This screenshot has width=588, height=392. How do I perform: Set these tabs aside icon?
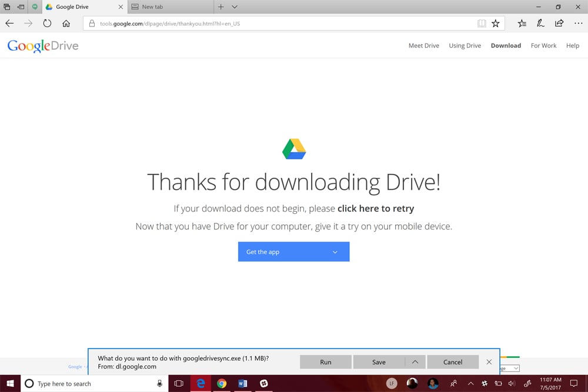tap(21, 6)
